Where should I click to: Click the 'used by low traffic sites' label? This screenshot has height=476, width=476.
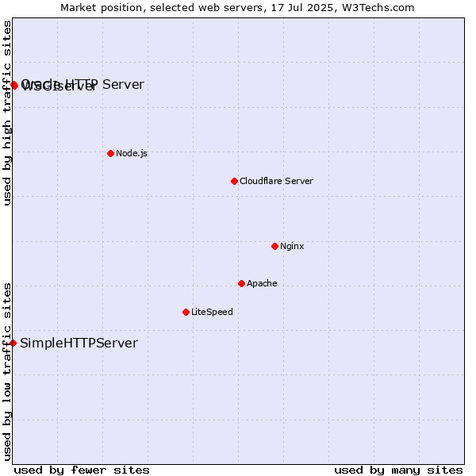[x=7, y=372]
